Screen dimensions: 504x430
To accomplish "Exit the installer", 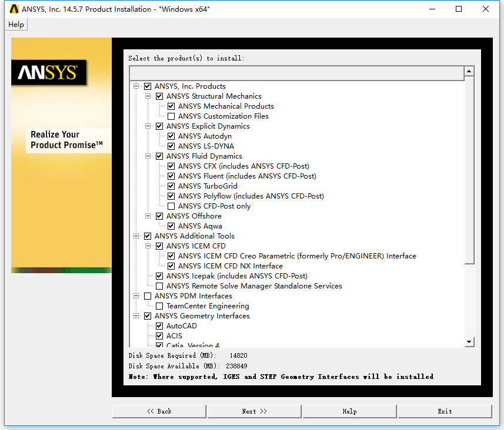I will [445, 411].
